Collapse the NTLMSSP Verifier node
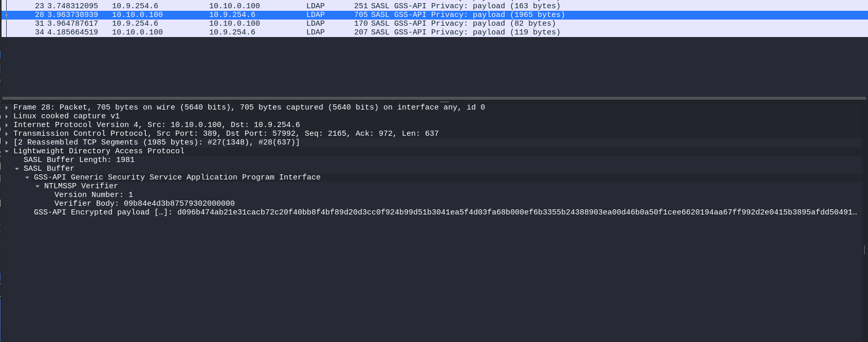 [x=38, y=186]
